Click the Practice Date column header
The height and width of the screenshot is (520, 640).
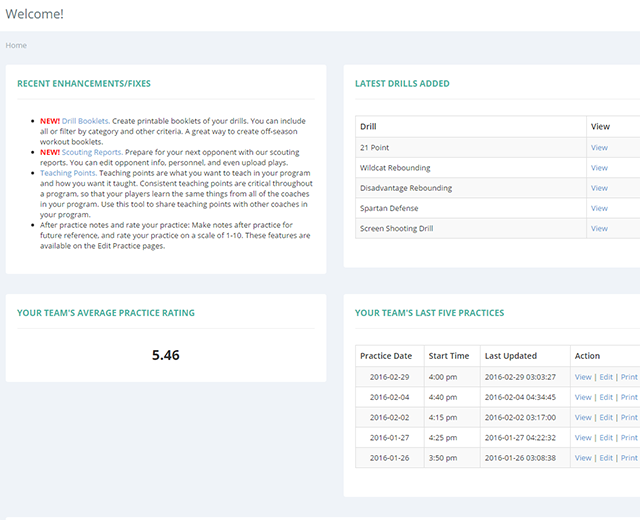386,356
